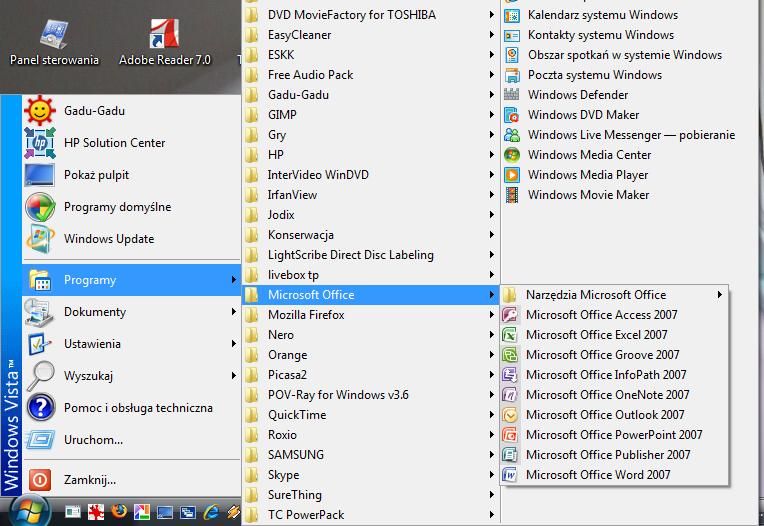
Task: Expand Narzędzia Microsoft Office submenu arrow
Action: 719,294
